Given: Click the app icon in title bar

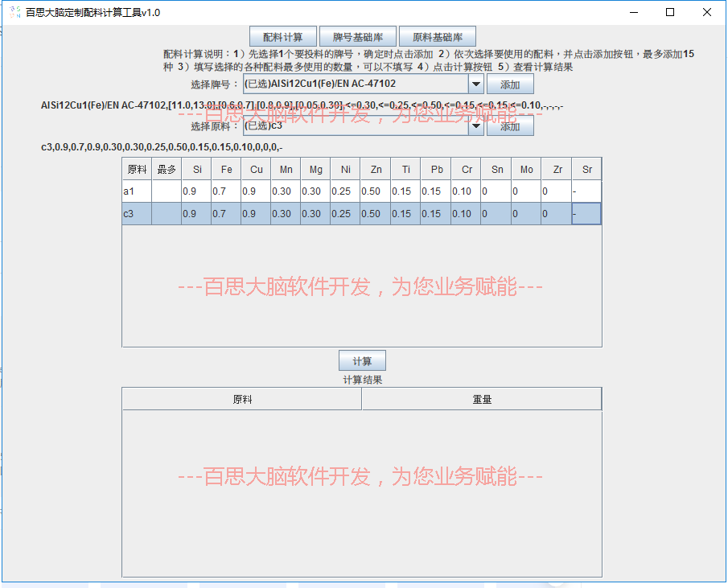Looking at the screenshot, I should [x=14, y=12].
